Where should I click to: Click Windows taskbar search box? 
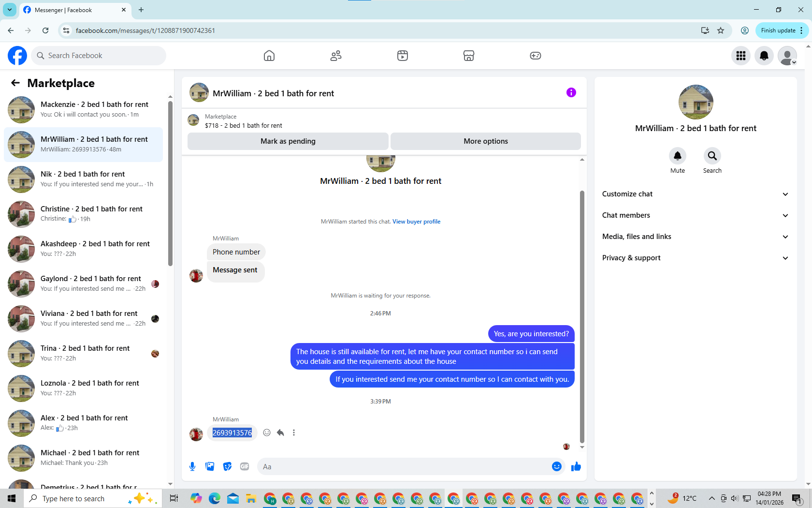92,498
